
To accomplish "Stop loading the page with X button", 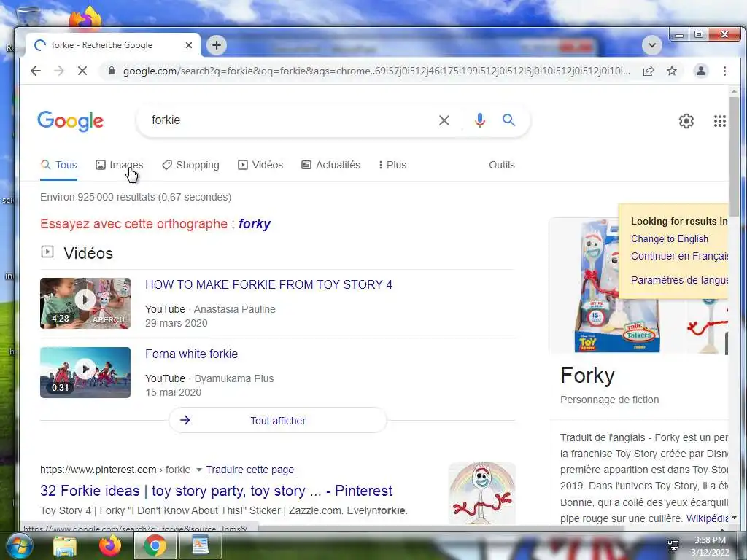I will 82,71.
